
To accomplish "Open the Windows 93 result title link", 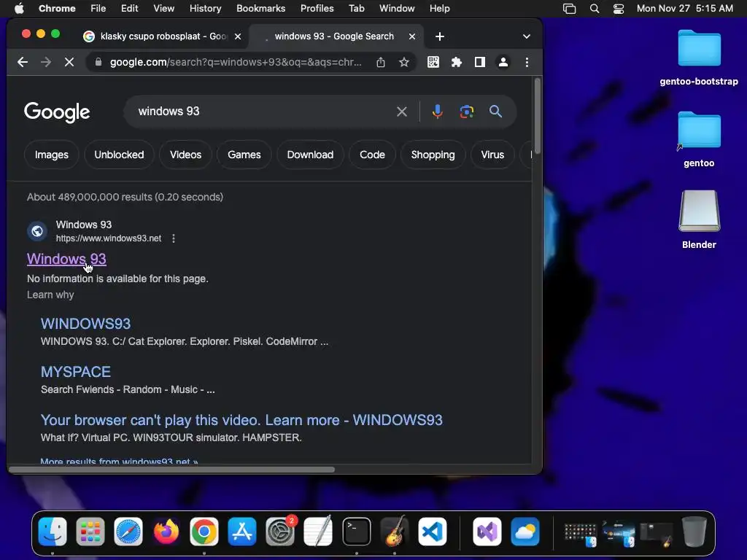I will click(66, 259).
